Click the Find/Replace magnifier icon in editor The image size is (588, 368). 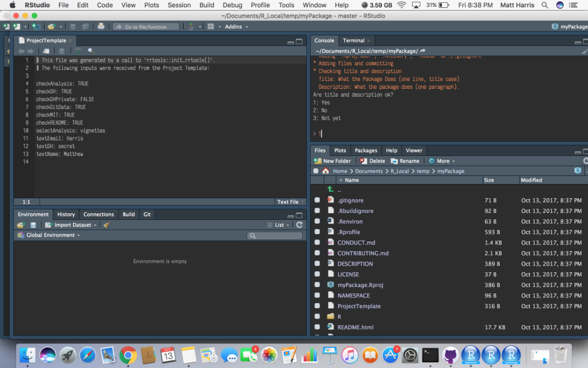[x=91, y=51]
